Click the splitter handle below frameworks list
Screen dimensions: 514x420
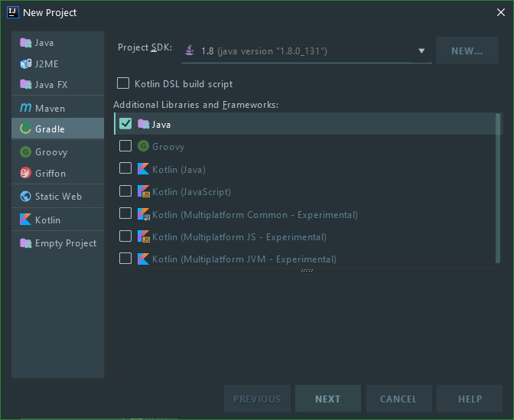pos(307,271)
